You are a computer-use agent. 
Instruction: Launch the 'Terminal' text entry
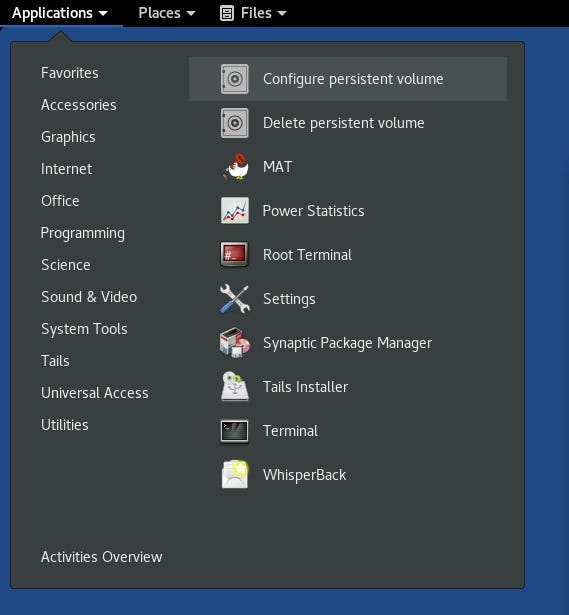point(290,431)
